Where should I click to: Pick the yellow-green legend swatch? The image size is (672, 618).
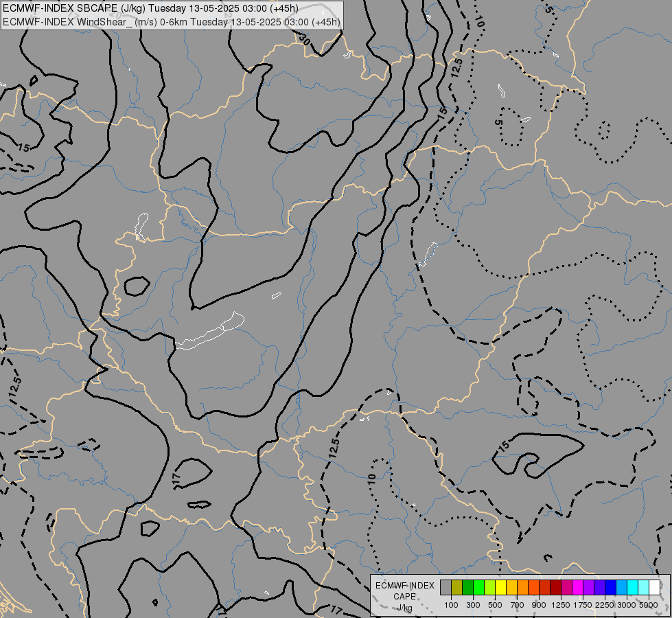pyautogui.click(x=490, y=587)
